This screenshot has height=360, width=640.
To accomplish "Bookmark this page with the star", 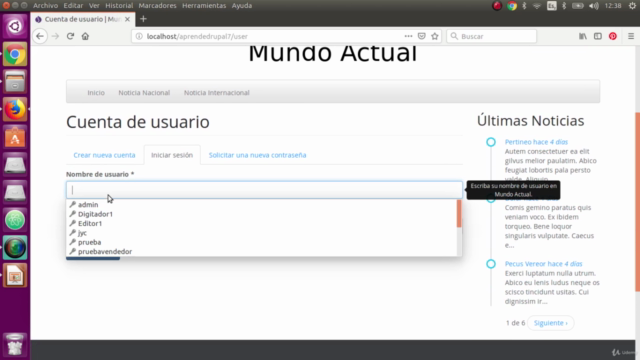I will [435, 36].
